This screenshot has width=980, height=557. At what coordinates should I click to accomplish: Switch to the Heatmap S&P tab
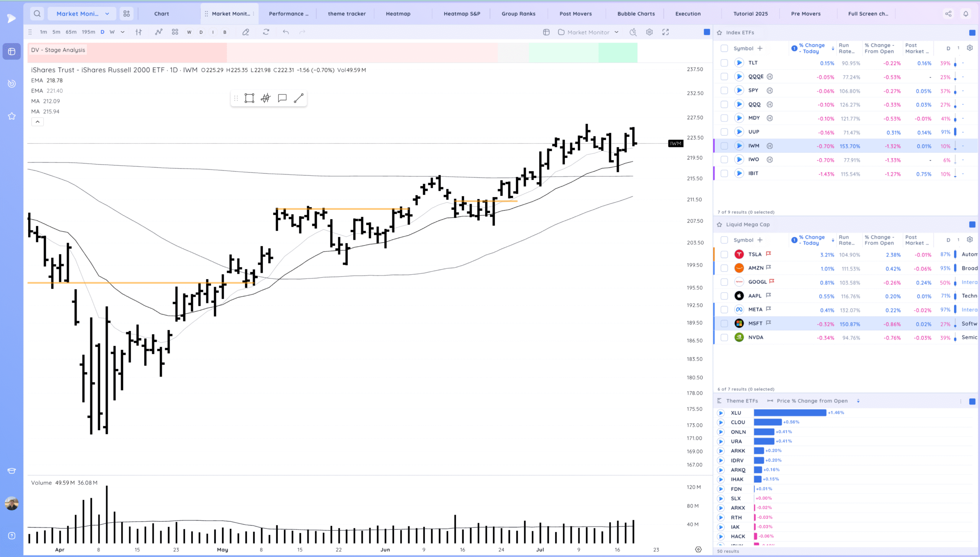[462, 14]
